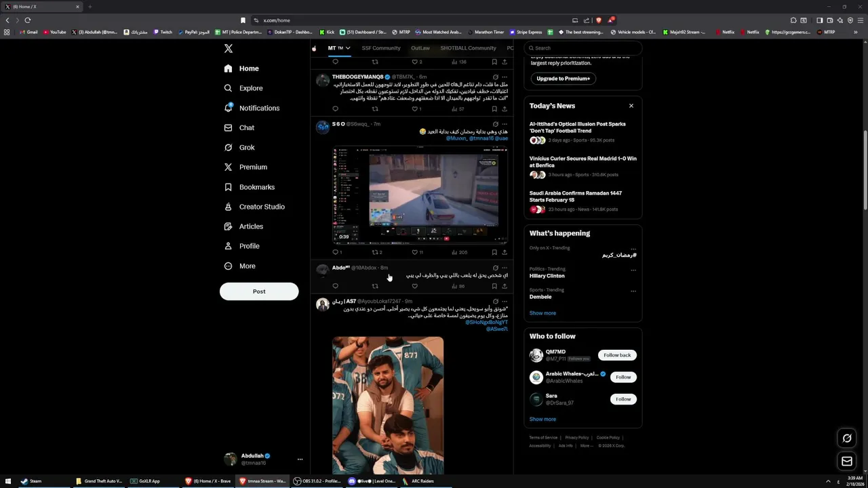Like THEBOOGEYMANQ8's post
This screenshot has height=488, width=868.
pos(414,108)
